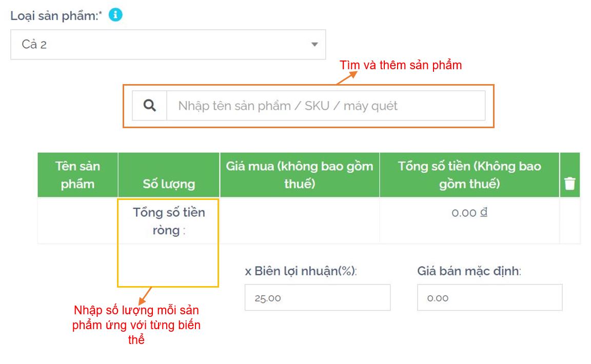Click the Tổng số tiền ròng label
Viewport: 591px width, 364px height.
[169, 221]
